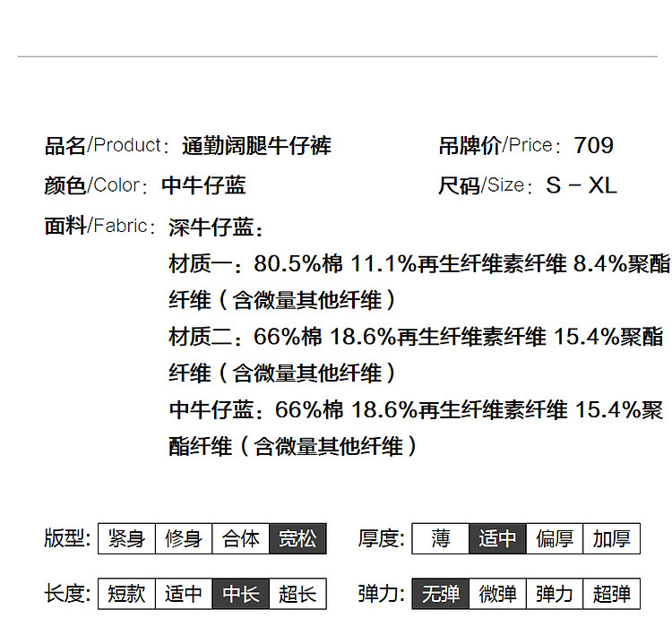Screen dimensions: 672x618
Task: Pick the 加厚 thickness option
Action: 611,538
